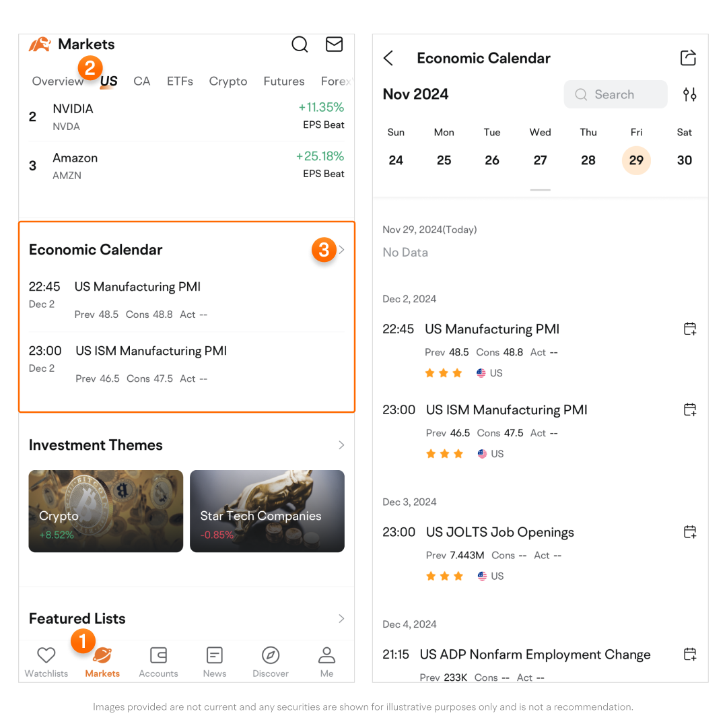Open the Star Tech Companies theme card
Image resolution: width=727 pixels, height=728 pixels.
[x=267, y=511]
